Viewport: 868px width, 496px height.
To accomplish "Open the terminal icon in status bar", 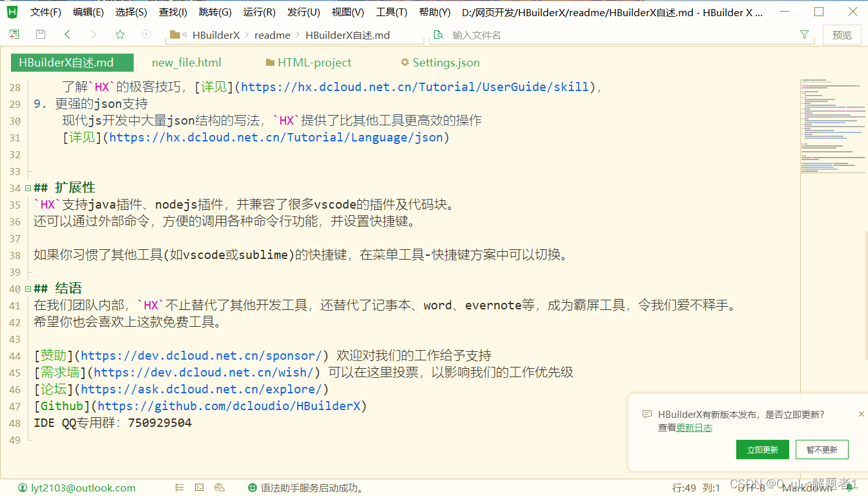I will pos(200,488).
